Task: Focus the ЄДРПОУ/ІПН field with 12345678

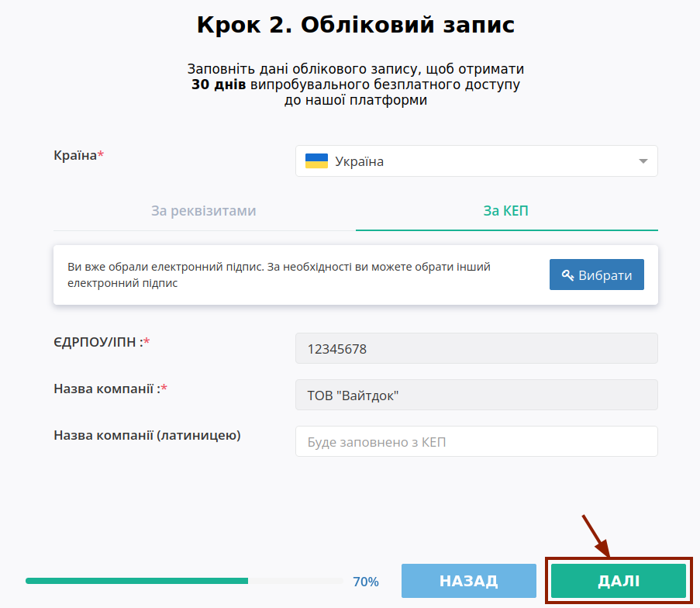Action: pyautogui.click(x=476, y=348)
